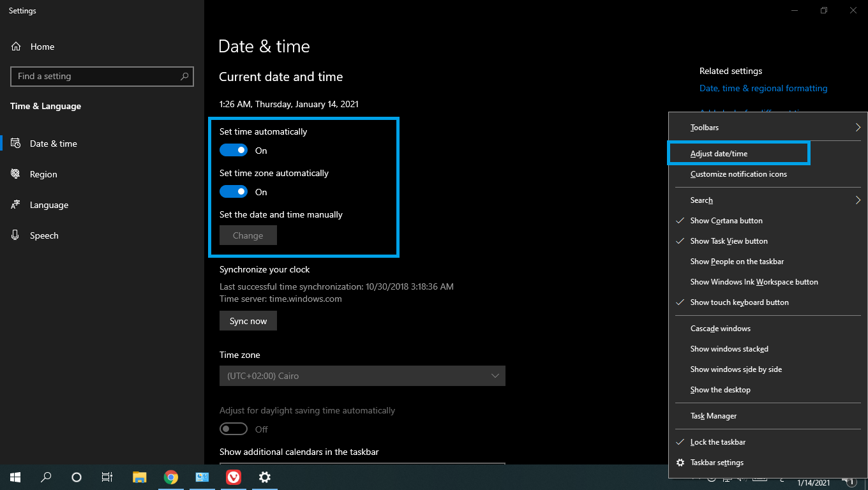Focus the Find a setting search box

(x=102, y=76)
